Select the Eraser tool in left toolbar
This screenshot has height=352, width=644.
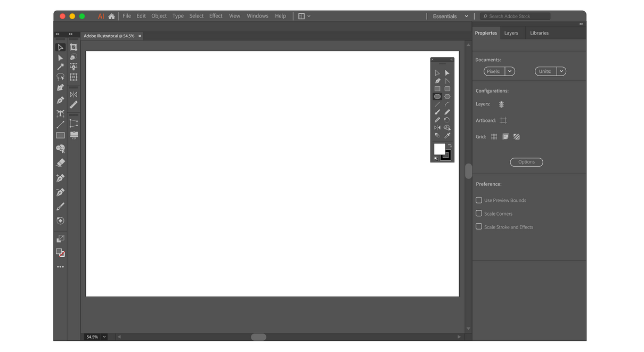60,163
